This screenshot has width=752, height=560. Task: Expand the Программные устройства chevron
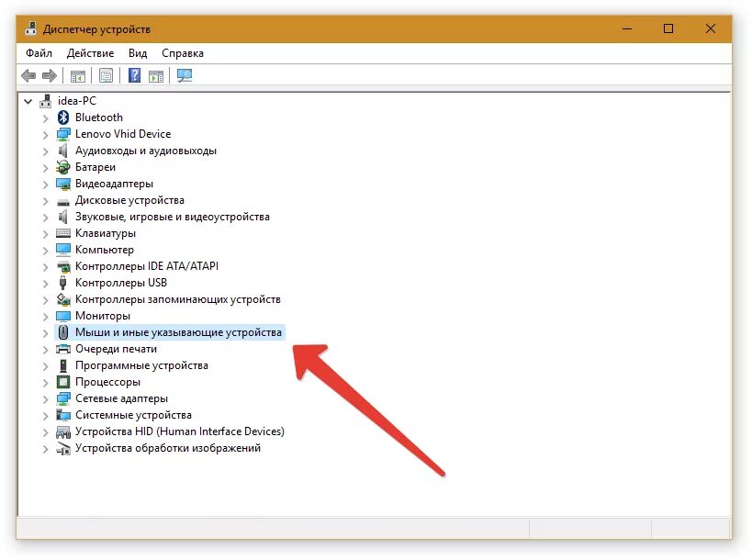[x=46, y=365]
